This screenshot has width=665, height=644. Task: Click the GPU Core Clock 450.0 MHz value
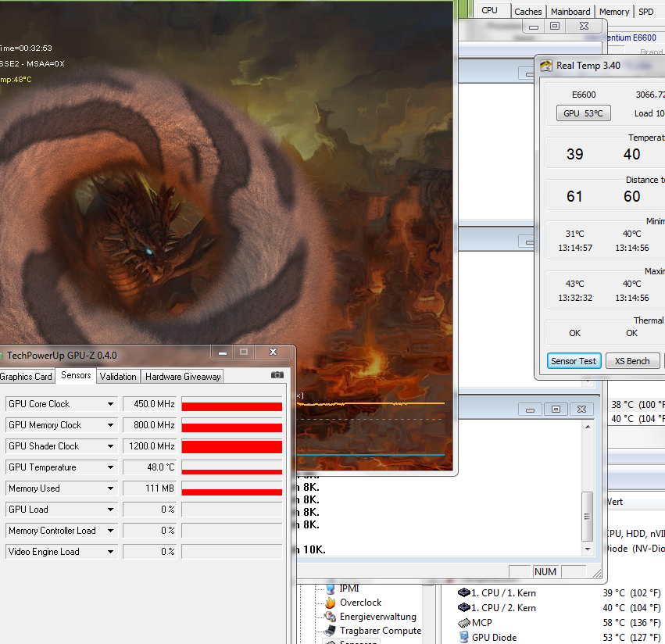pyautogui.click(x=149, y=404)
